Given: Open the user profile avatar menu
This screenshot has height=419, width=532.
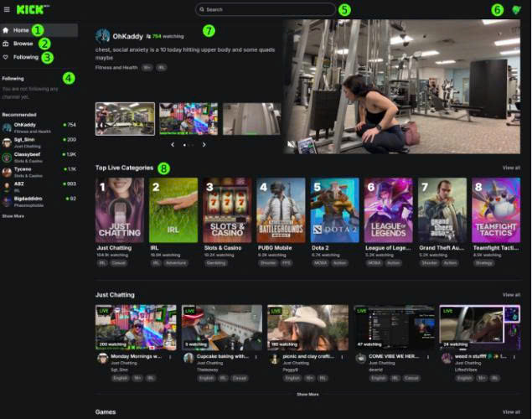Looking at the screenshot, I should click(x=516, y=10).
